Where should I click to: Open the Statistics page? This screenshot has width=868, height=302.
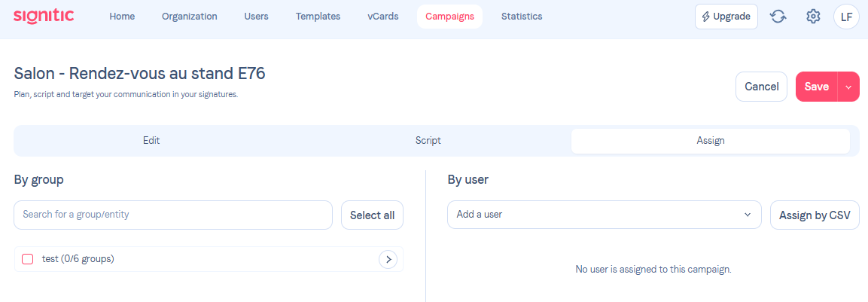tap(521, 17)
